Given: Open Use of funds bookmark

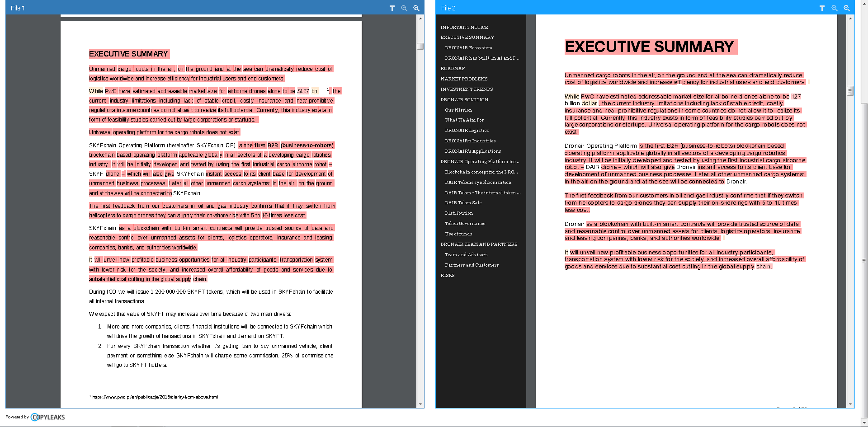Looking at the screenshot, I should (458, 234).
